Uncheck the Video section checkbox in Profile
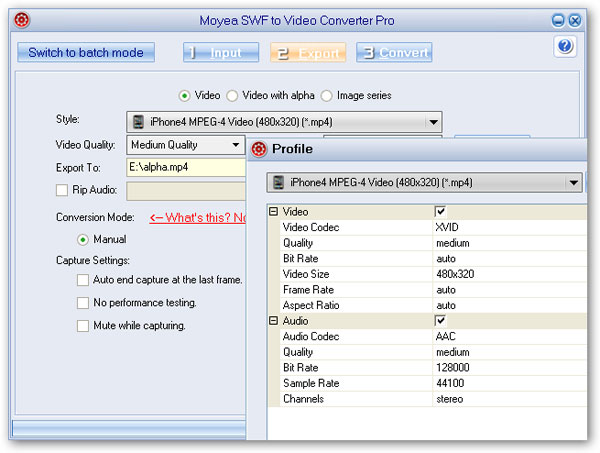 440,211
